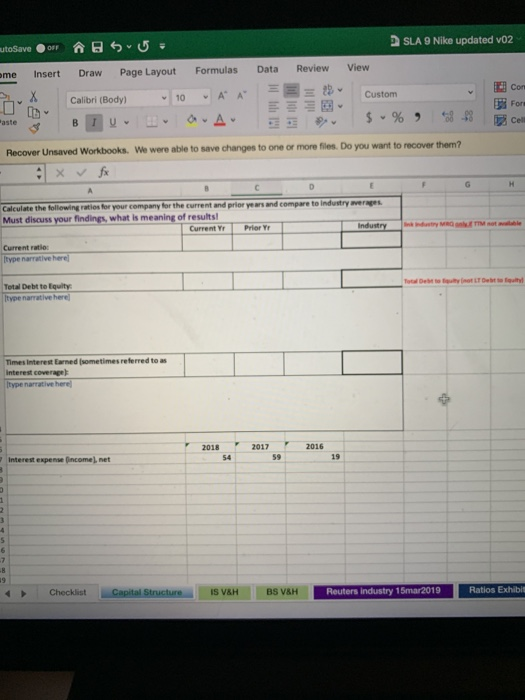Apply the comma style
Image resolution: width=525 pixels, height=700 pixels.
pyautogui.click(x=417, y=117)
